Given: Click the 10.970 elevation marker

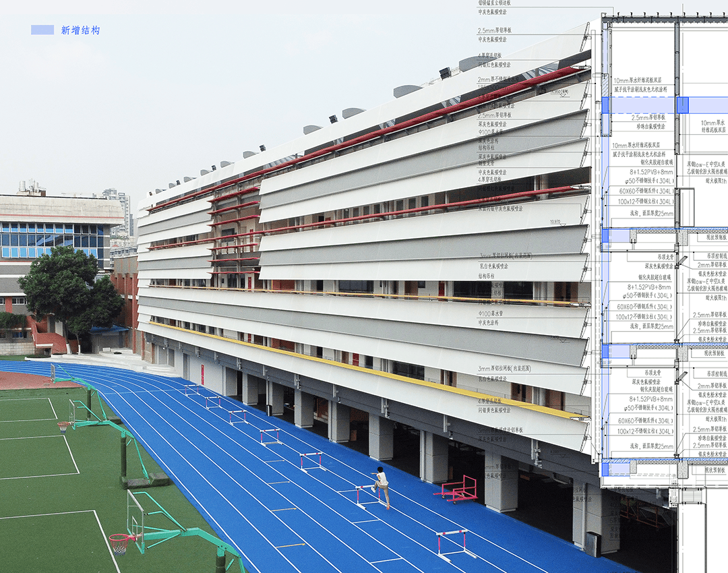Looking at the screenshot, I should click(x=555, y=221).
